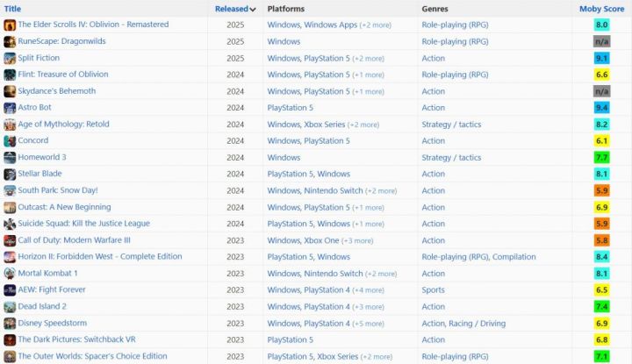
Task: Click South Park: Snow Day's 5.9 score badge
Action: (x=602, y=191)
